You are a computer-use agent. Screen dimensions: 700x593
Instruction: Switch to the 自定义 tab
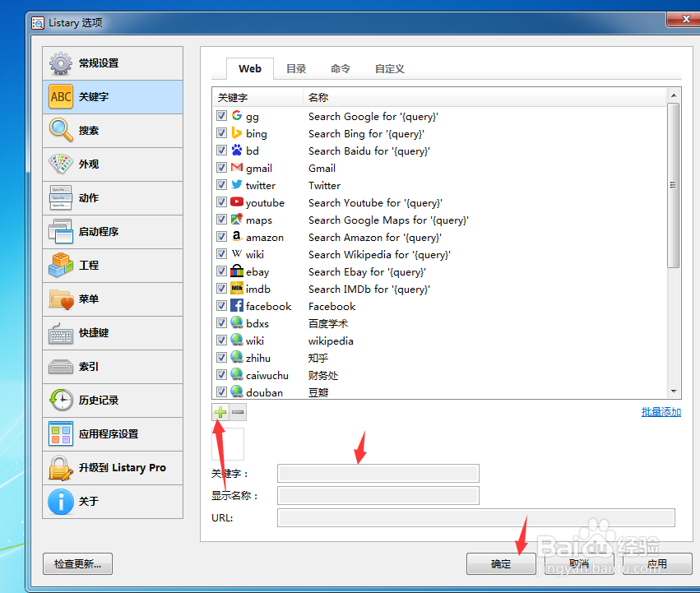(390, 69)
